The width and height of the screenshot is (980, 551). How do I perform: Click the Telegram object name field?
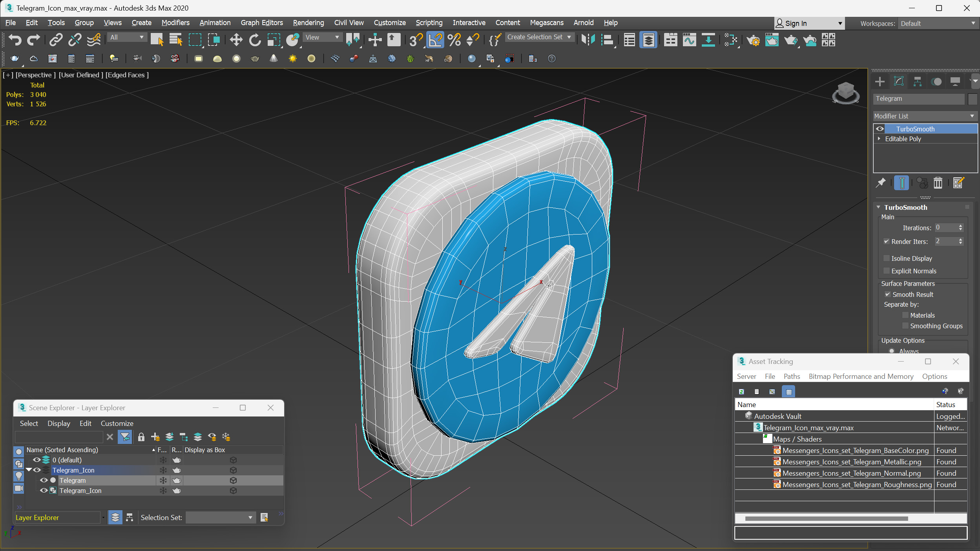click(x=918, y=99)
